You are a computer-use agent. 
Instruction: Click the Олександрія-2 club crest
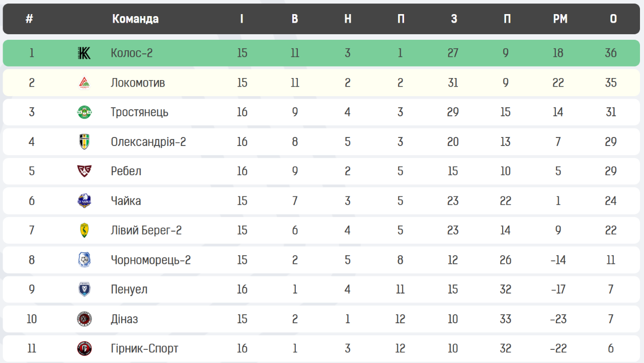point(84,141)
